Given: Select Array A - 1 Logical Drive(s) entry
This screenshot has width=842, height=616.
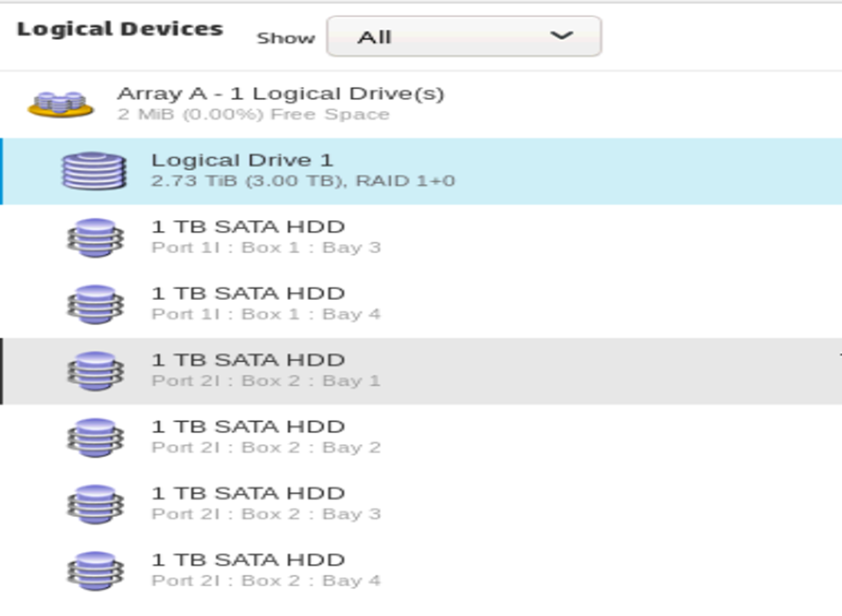Looking at the screenshot, I should tap(421, 104).
